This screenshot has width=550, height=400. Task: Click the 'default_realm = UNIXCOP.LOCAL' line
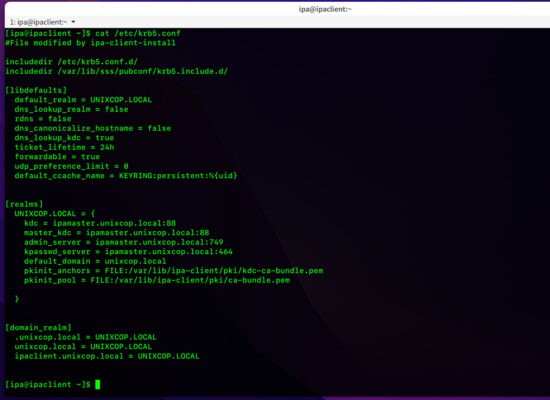pos(83,100)
